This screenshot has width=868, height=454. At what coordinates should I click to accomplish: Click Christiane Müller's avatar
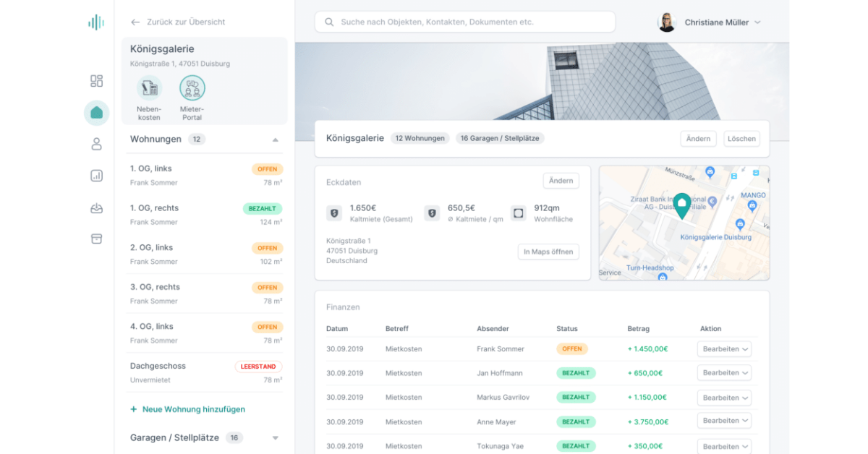click(x=666, y=22)
